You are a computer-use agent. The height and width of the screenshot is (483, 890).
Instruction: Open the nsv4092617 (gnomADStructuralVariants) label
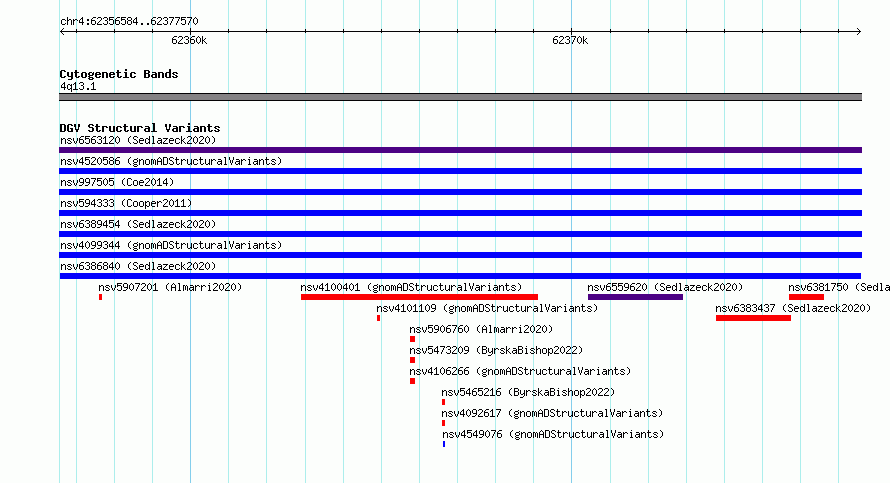(x=552, y=413)
